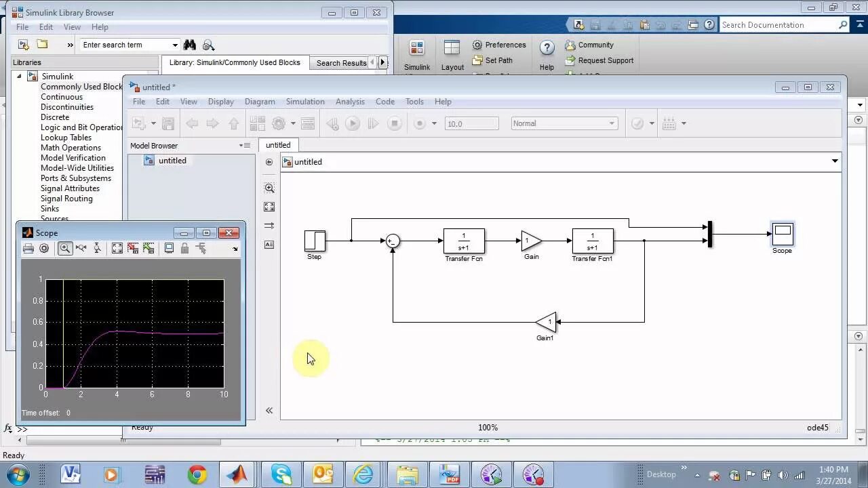Toggle the Scope zoom-in tool
868x488 pixels.
point(65,249)
